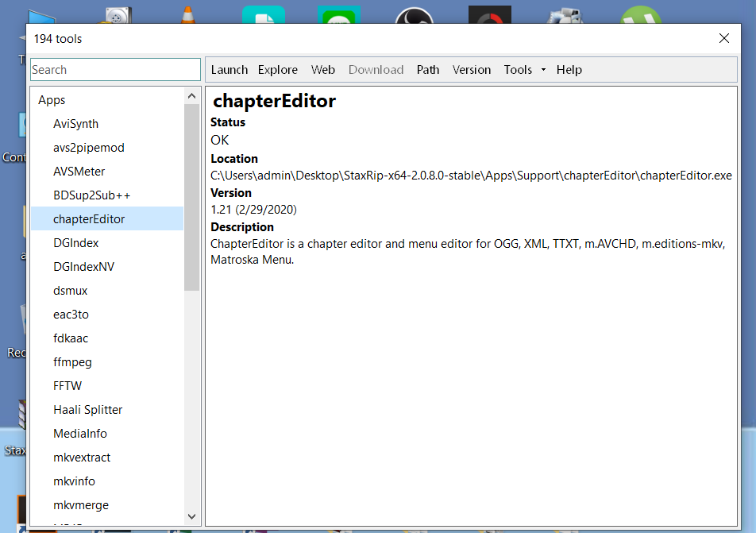
Task: Click the version text 1.21 (2/29/2020)
Action: [253, 210]
